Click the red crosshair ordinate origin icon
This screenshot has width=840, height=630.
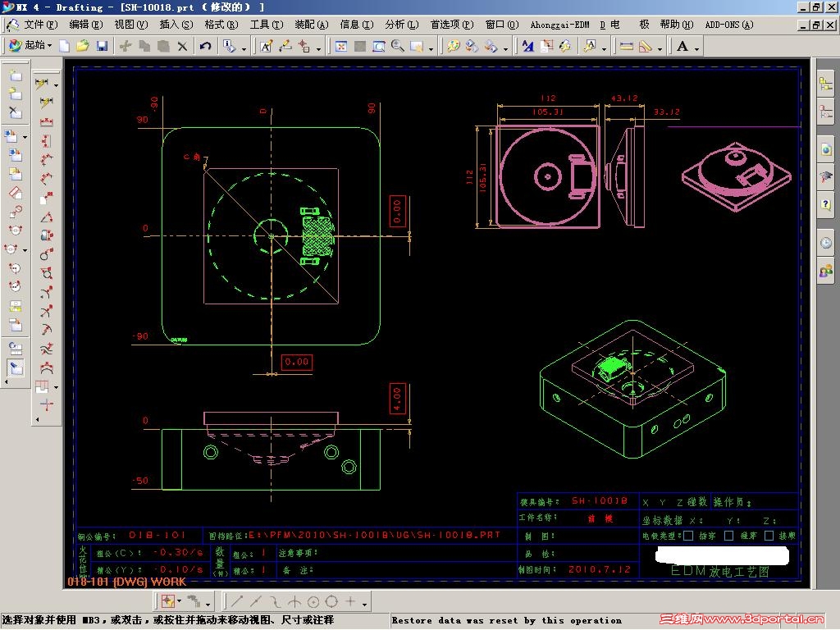(x=47, y=405)
